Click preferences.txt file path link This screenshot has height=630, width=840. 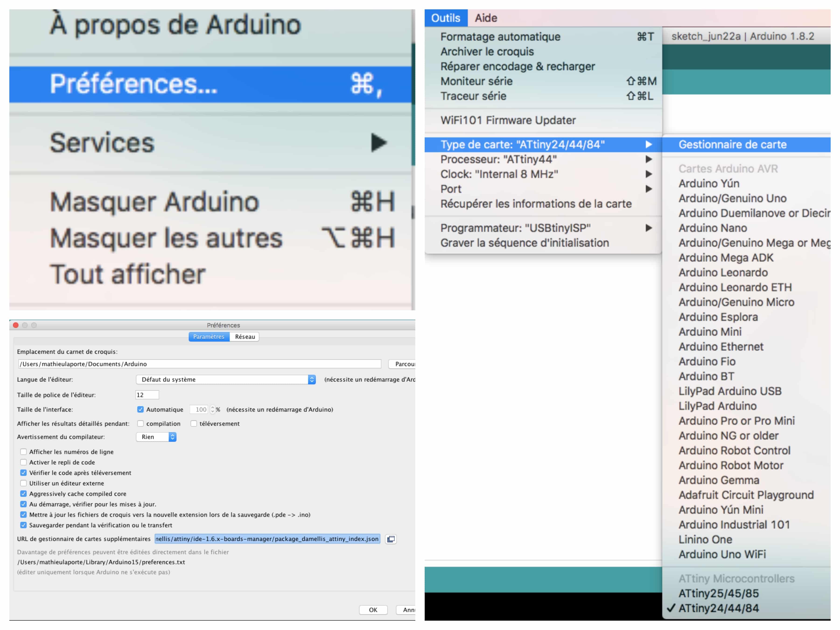(101, 562)
